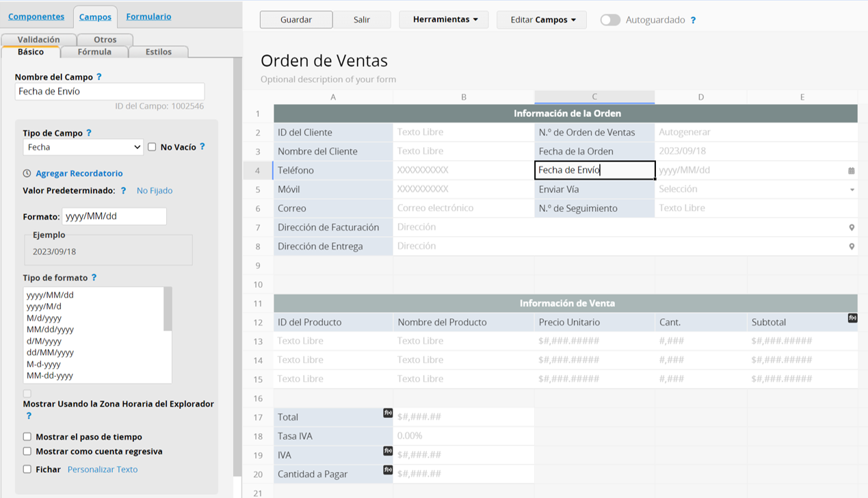Open the Herramientas dropdown
Image resolution: width=868 pixels, height=498 pixels.
click(443, 19)
